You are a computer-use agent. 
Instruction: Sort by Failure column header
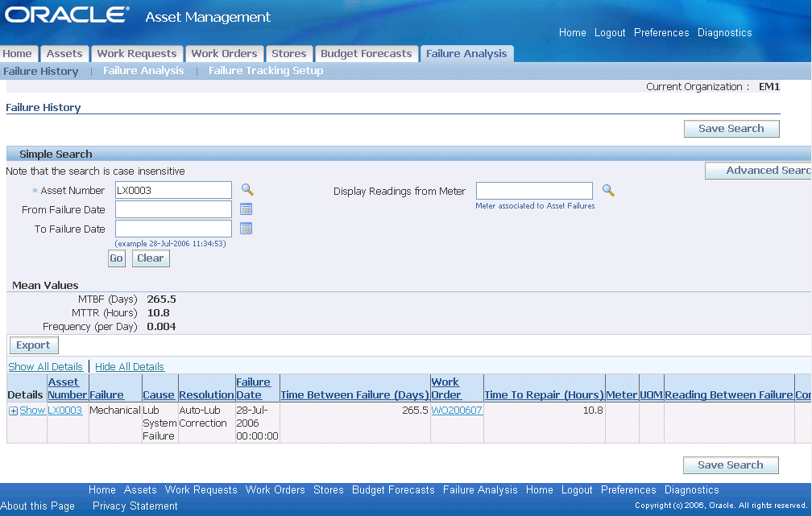106,395
